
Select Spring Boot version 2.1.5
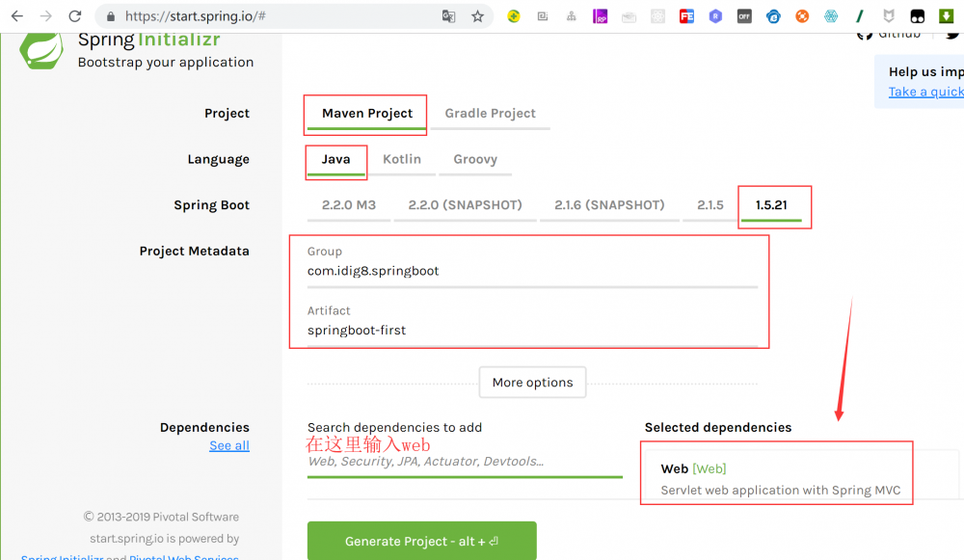[710, 205]
